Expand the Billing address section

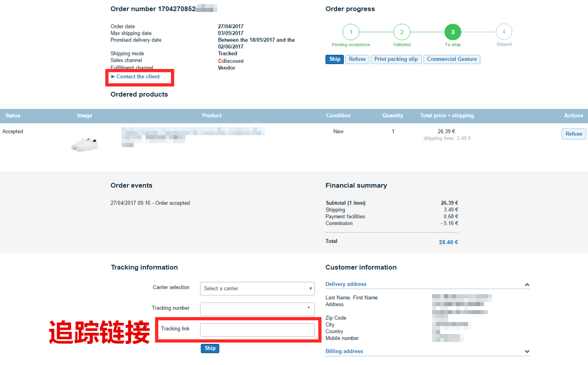[x=527, y=351]
